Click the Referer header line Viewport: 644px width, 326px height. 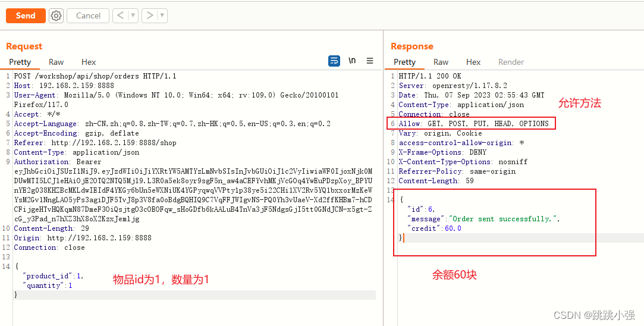[95, 143]
